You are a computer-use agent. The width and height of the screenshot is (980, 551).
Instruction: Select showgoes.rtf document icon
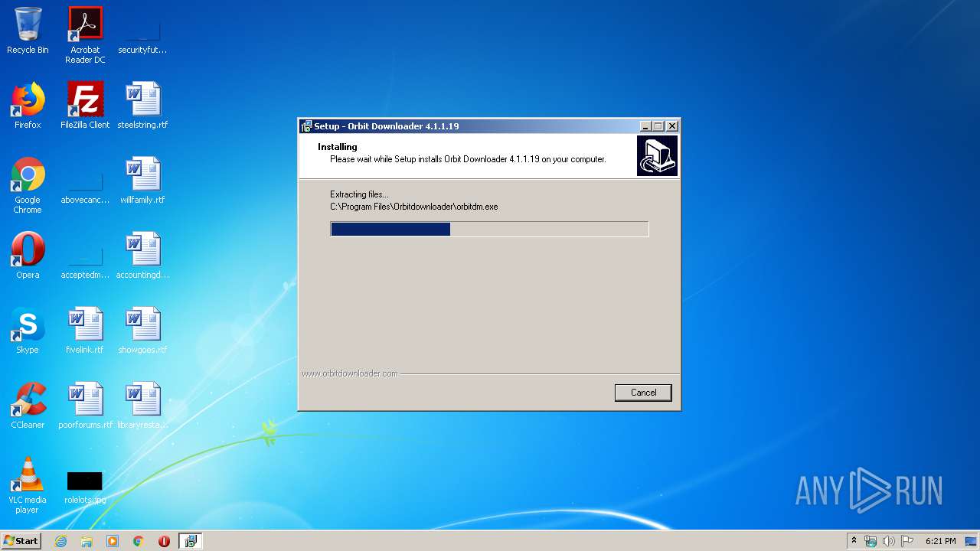(x=142, y=331)
